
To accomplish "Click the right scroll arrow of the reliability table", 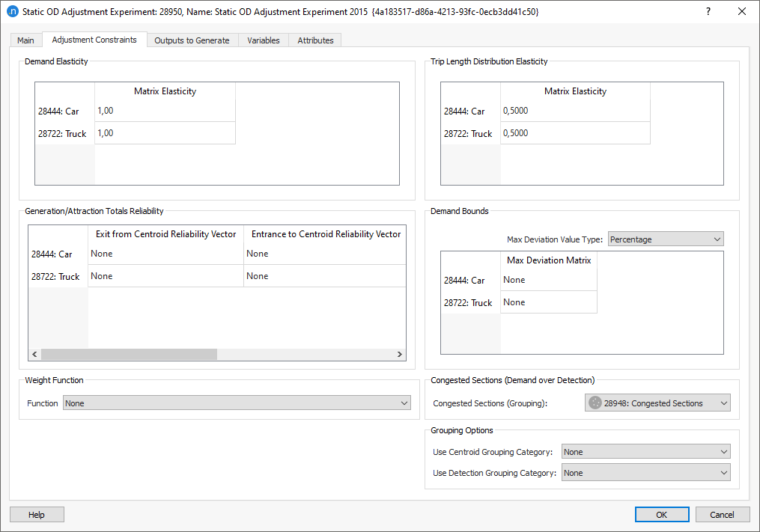I will click(x=400, y=354).
